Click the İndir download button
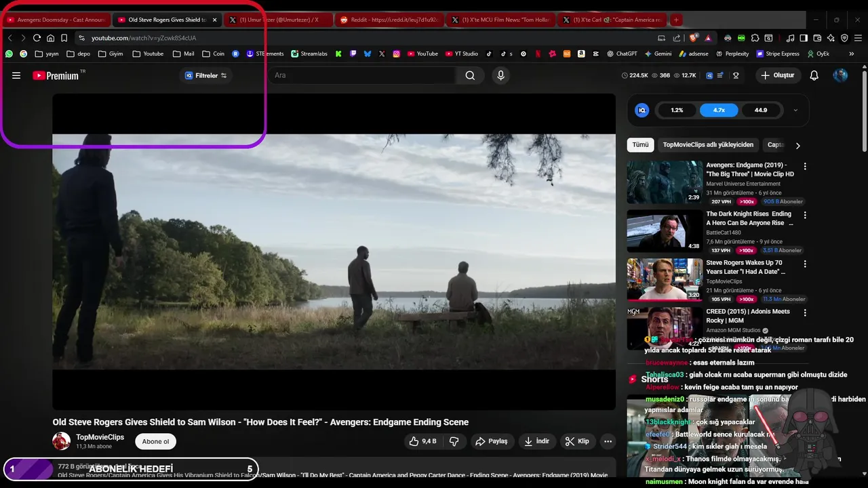Viewport: 868px width, 488px height. [537, 441]
